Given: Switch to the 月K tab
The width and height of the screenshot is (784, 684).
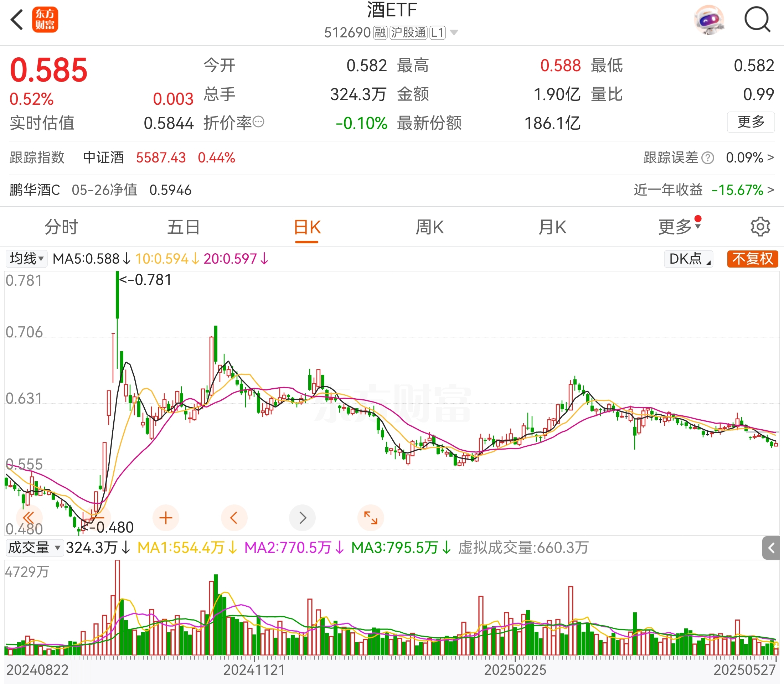Looking at the screenshot, I should pos(552,227).
